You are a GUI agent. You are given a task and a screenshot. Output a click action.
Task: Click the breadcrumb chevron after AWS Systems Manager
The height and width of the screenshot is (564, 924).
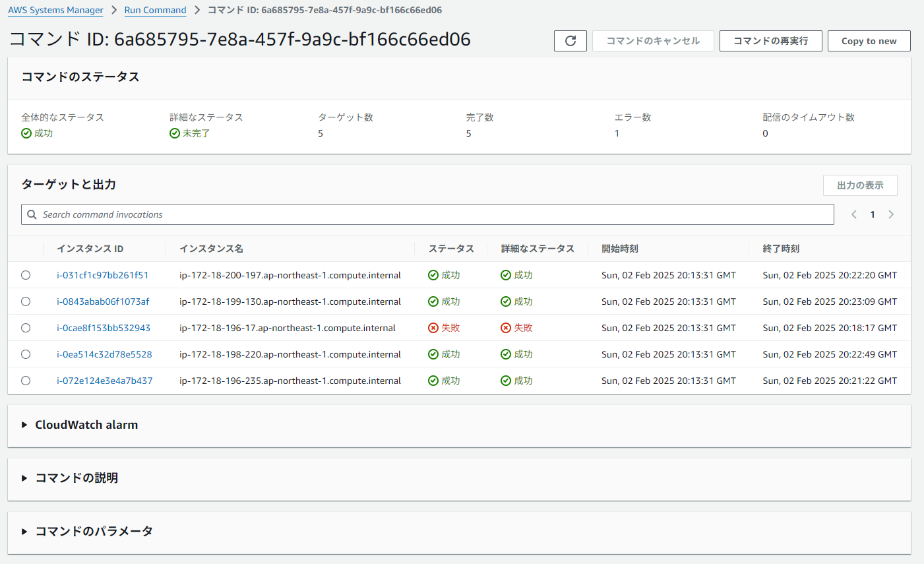(114, 10)
